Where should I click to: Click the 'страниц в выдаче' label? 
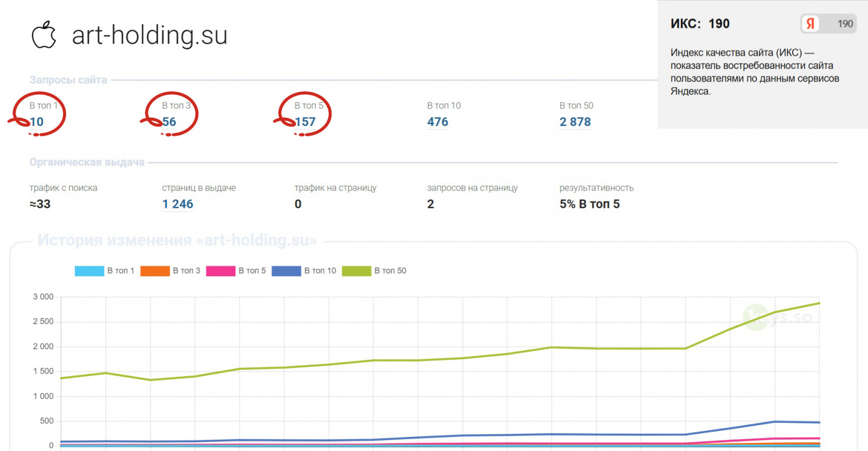coord(199,188)
